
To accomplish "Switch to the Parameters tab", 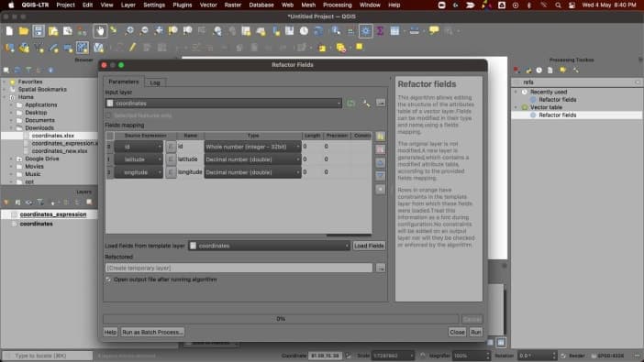I will [124, 82].
